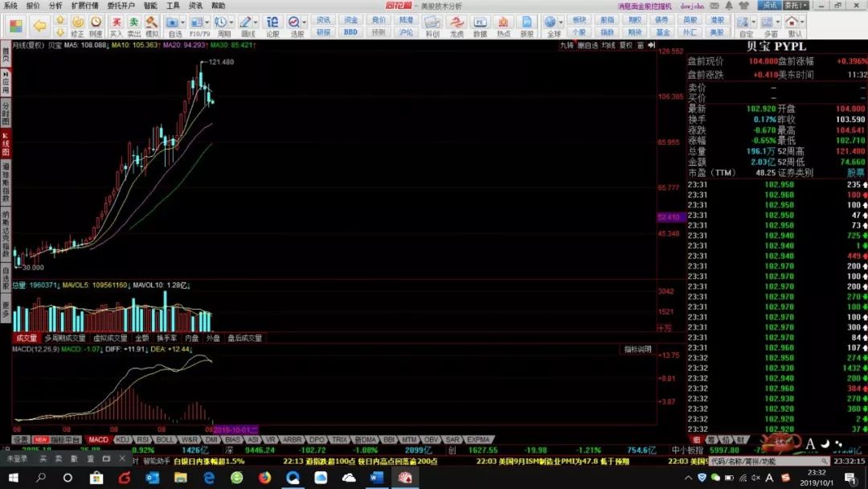Viewport: 868px width, 489px height.
Task: Click the yellow back arrow icon
Action: pos(39,26)
